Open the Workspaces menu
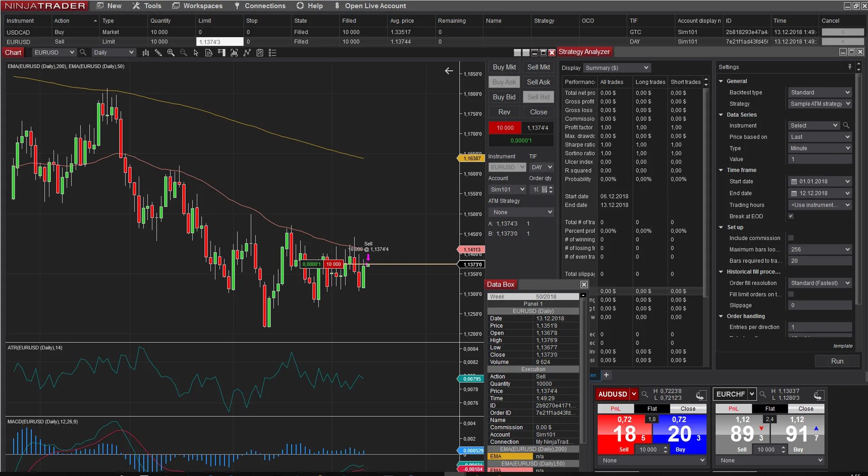 tap(197, 6)
